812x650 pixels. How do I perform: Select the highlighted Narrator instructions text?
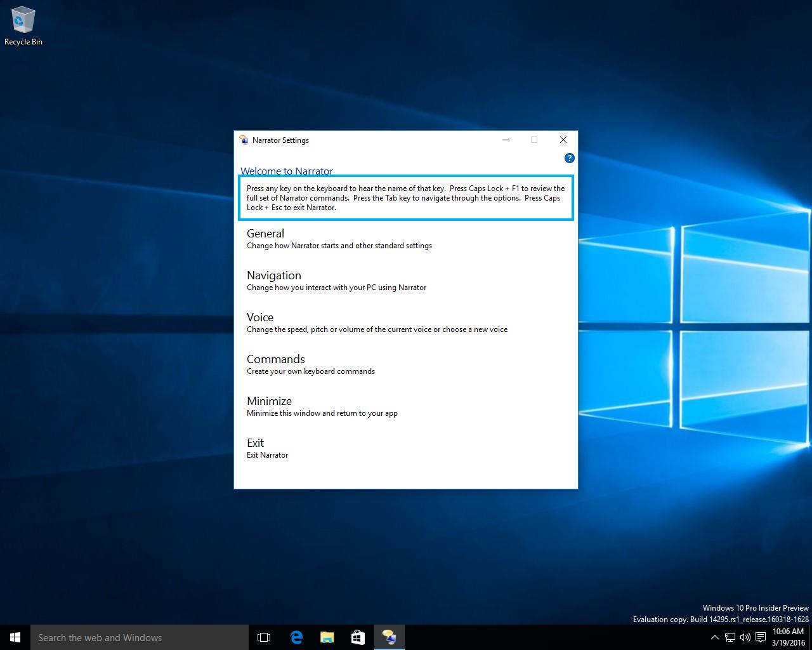[406, 198]
